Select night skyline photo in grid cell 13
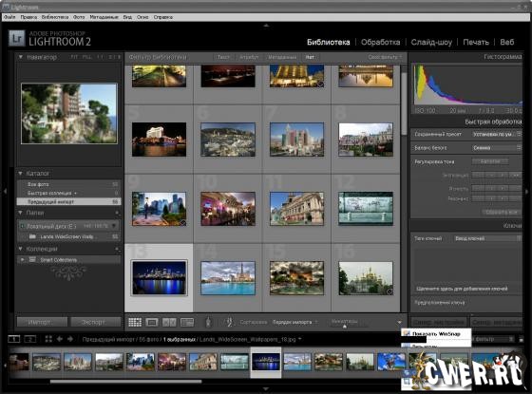Viewport: 532px width, 394px height. 160,277
